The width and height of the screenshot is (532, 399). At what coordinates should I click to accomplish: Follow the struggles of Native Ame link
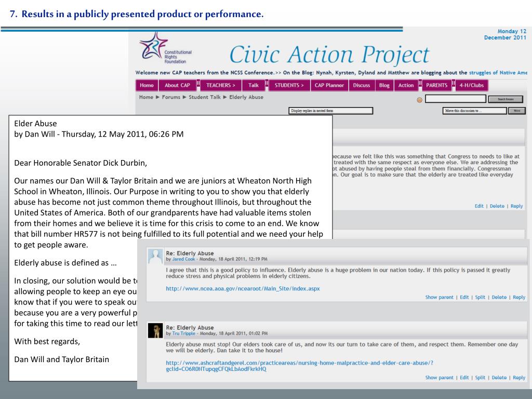click(x=498, y=73)
